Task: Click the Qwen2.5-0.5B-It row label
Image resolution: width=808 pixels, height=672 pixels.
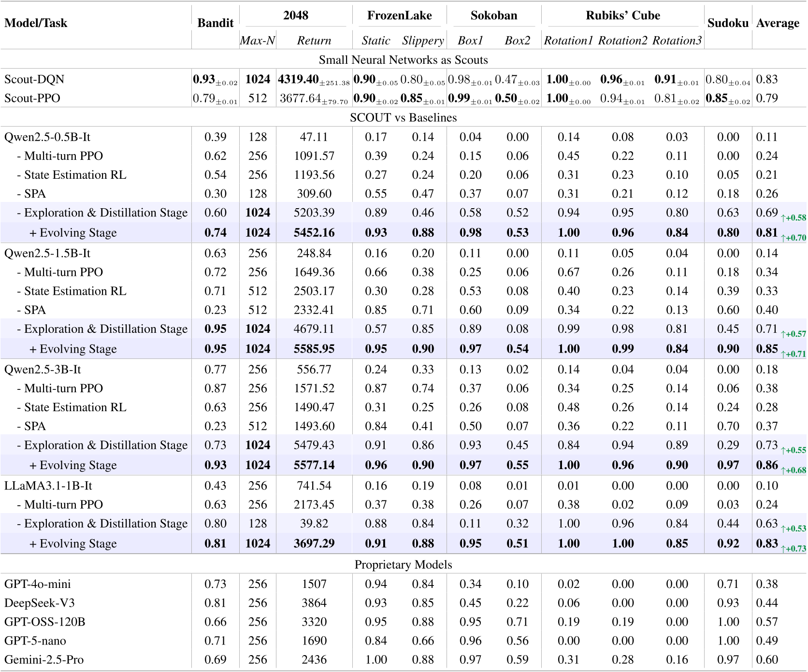Action: pyautogui.click(x=47, y=137)
